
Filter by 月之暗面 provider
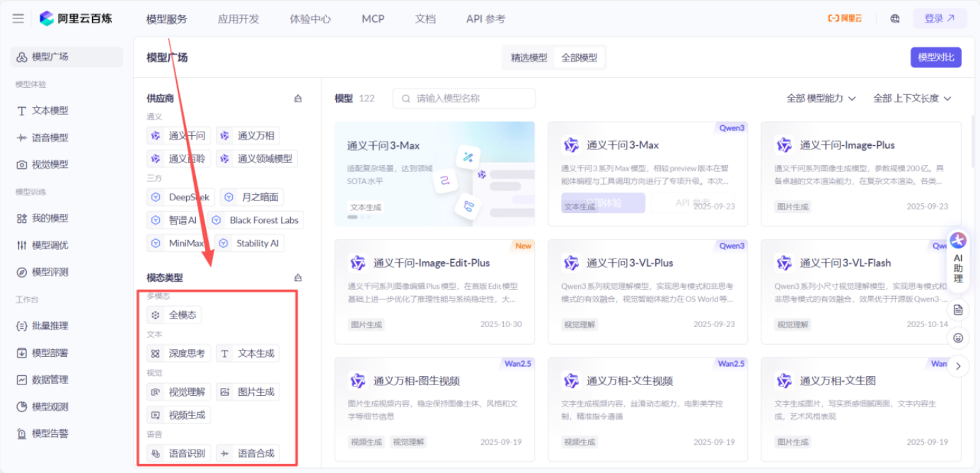(252, 197)
